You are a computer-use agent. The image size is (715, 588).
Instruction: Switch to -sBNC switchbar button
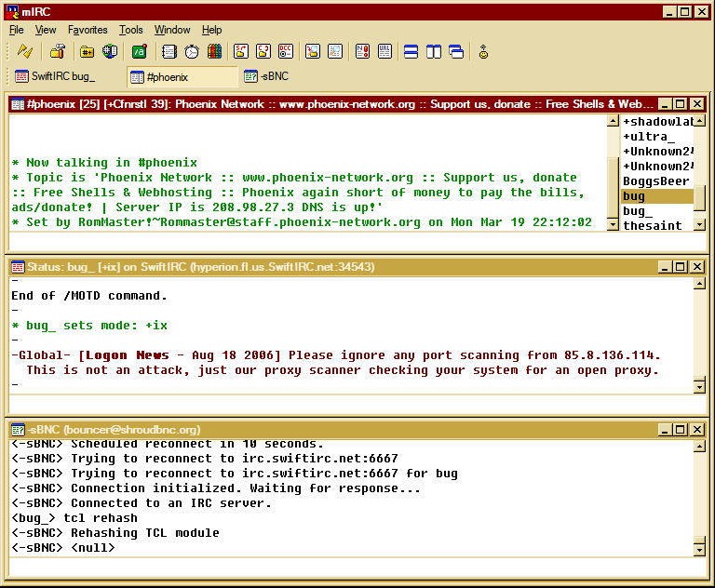click(x=294, y=76)
